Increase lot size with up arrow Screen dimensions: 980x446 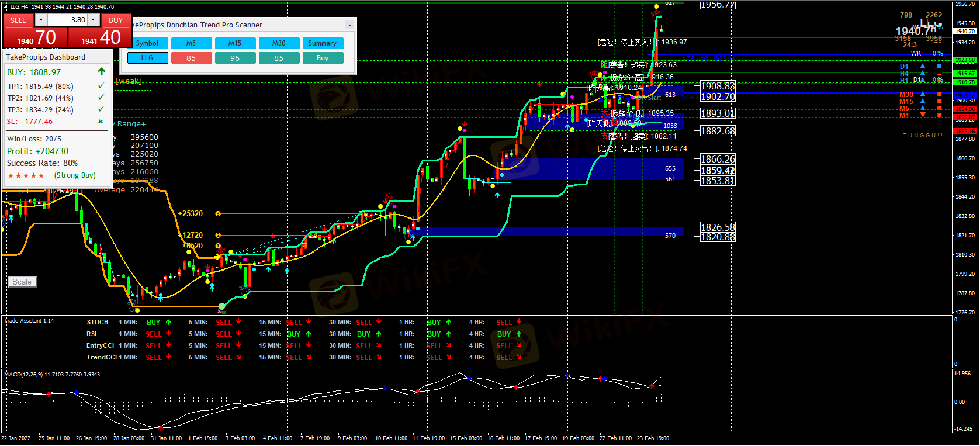(x=94, y=20)
